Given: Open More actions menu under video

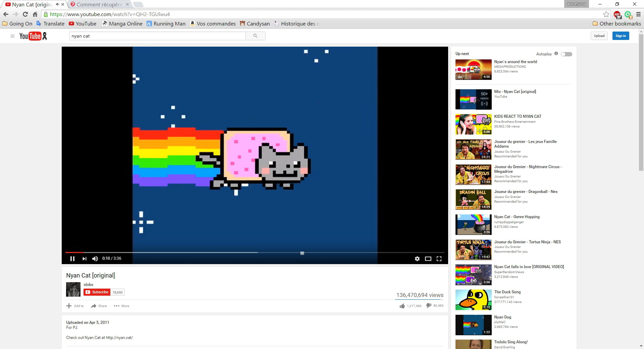Looking at the screenshot, I should [121, 306].
